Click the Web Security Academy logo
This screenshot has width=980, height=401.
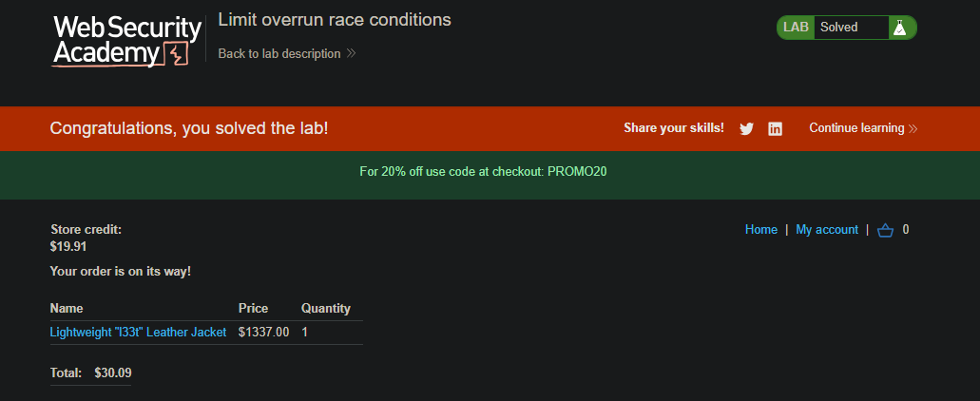[126, 41]
